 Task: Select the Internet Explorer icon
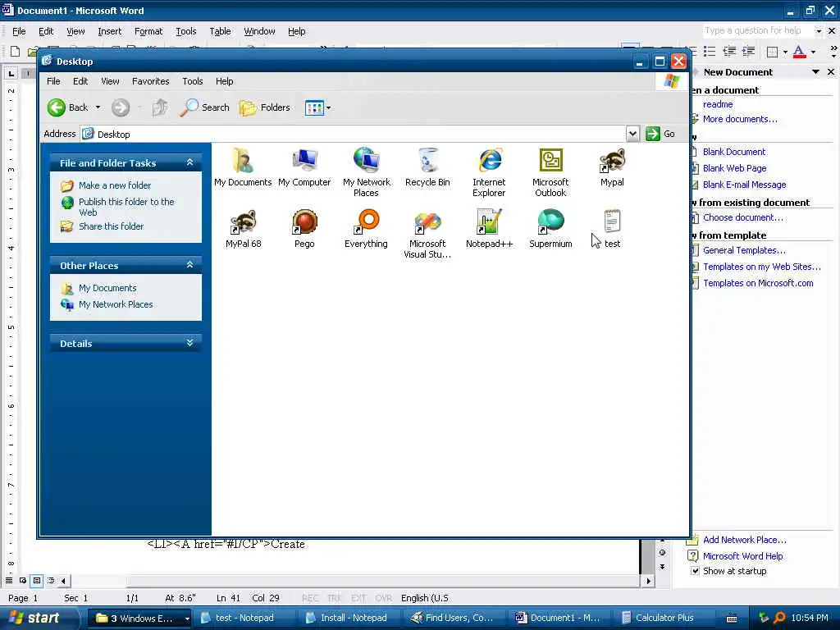[x=489, y=172]
